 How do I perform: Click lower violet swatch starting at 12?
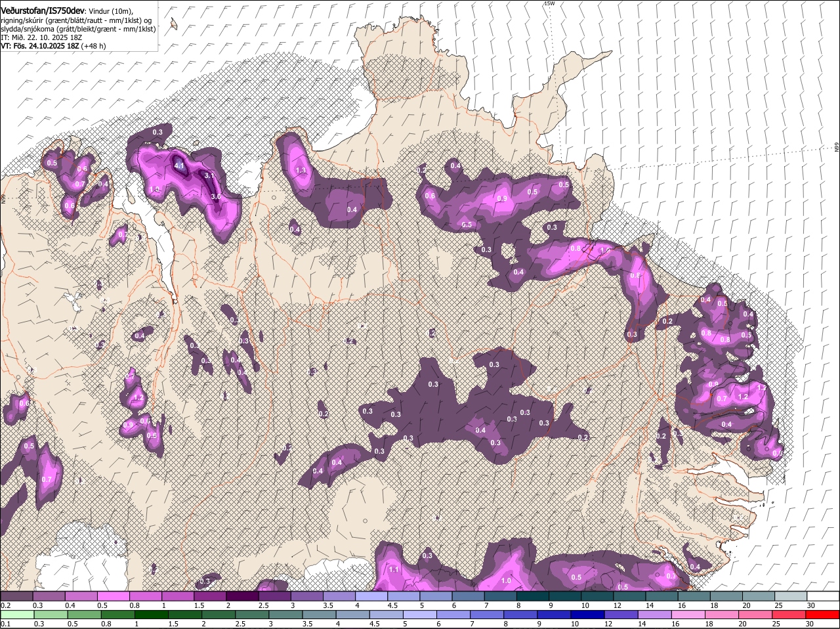(621, 615)
